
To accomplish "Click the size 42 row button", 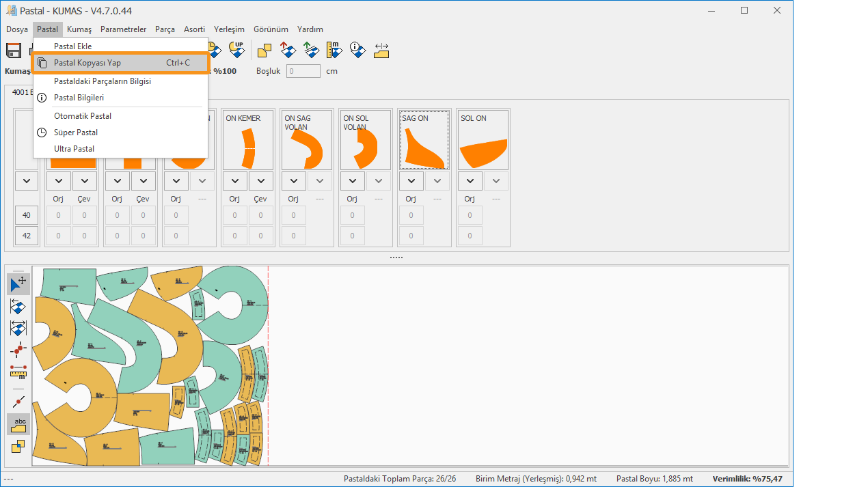I will (x=27, y=236).
